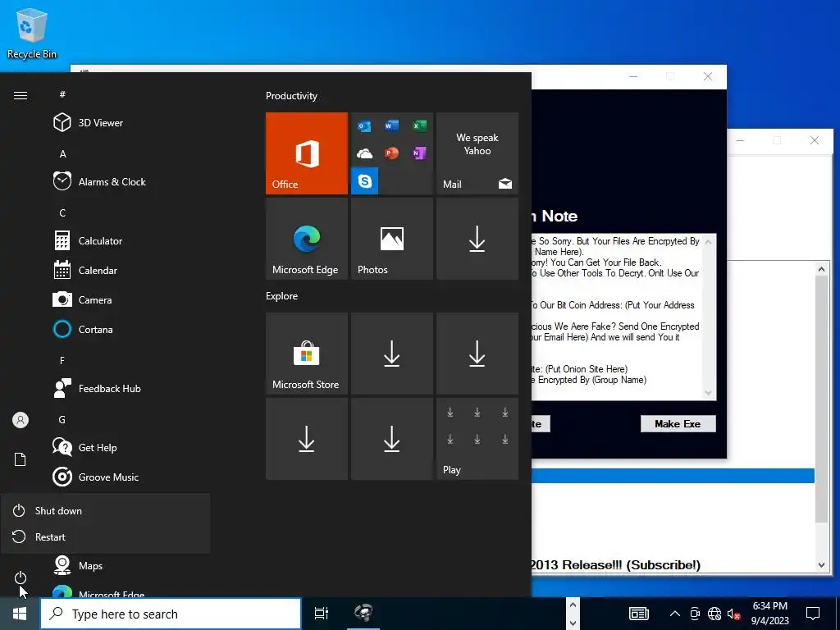This screenshot has width=840, height=630.
Task: Click the OneDrive icon in Office group tile
Action: [x=365, y=153]
